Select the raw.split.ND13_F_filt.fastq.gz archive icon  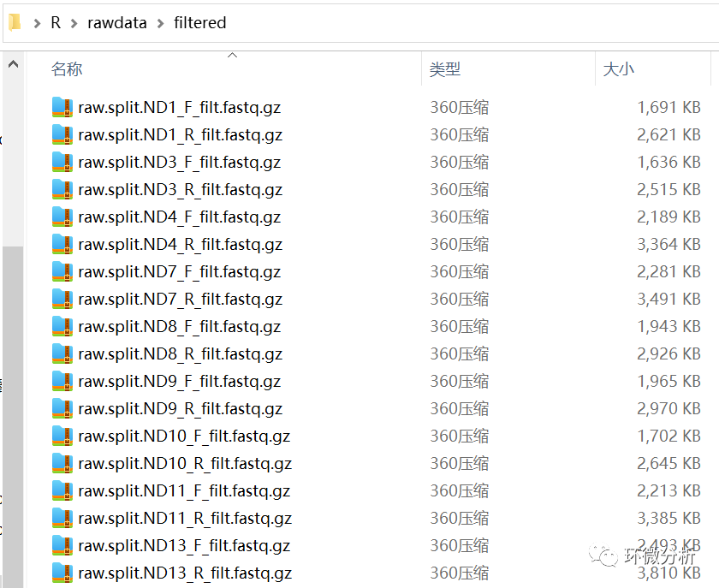[x=62, y=545]
